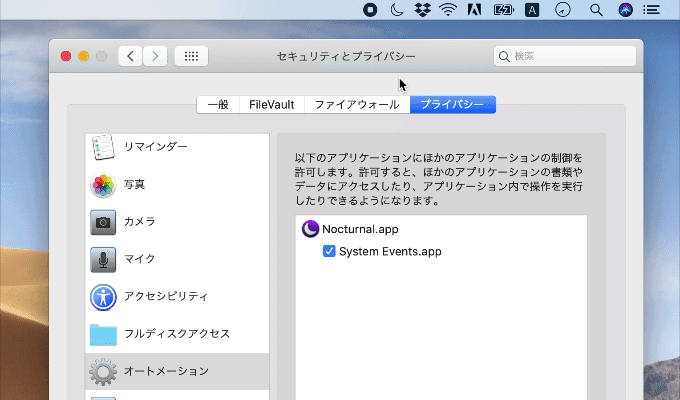
Task: Click the フルディスクアクセス label
Action: 177,334
